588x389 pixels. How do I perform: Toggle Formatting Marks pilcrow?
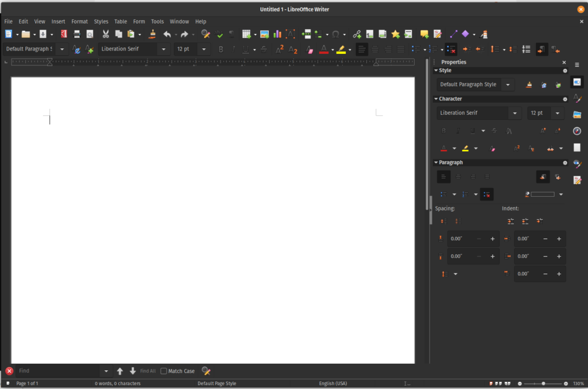tap(232, 34)
